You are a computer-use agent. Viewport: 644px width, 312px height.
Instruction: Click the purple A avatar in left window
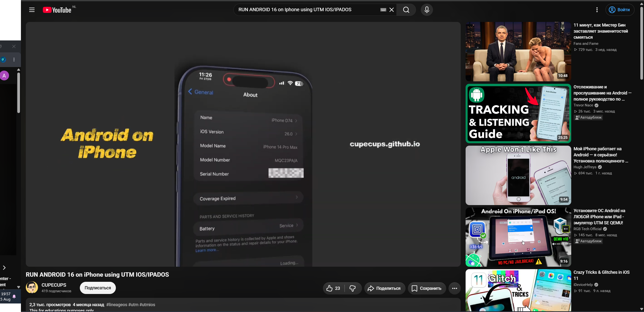(4, 76)
